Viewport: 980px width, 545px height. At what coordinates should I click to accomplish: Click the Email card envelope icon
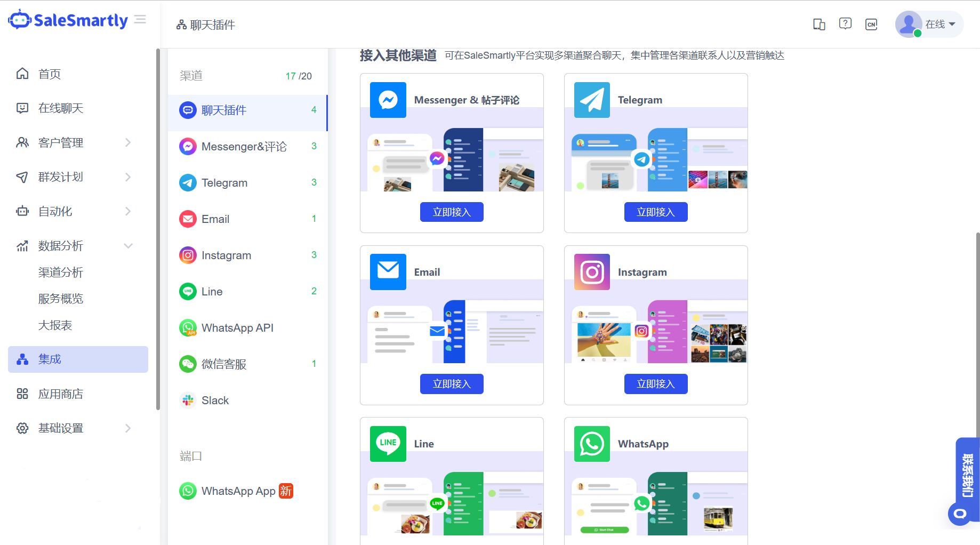click(388, 272)
